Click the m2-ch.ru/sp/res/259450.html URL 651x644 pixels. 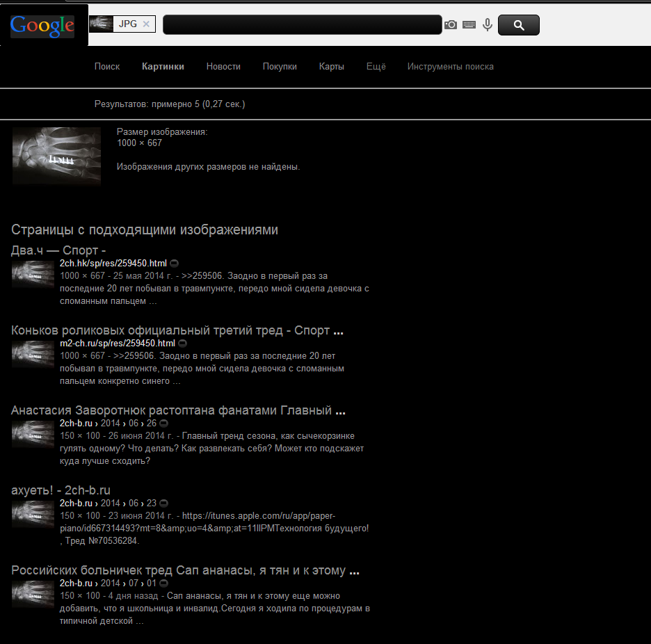coord(118,344)
